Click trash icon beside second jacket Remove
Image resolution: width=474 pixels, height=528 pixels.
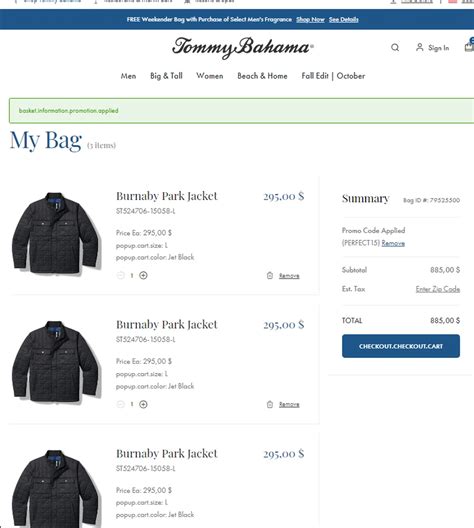270,404
